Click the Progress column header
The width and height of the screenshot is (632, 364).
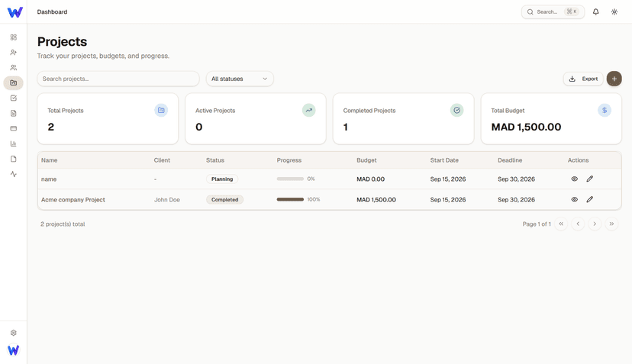[x=289, y=160]
